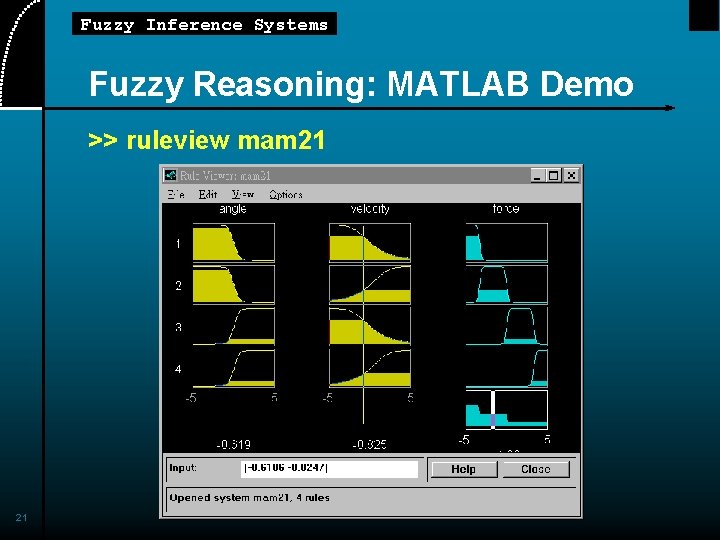This screenshot has width=720, height=540.
Task: Click the Close button next to Help
Action: tap(535, 469)
